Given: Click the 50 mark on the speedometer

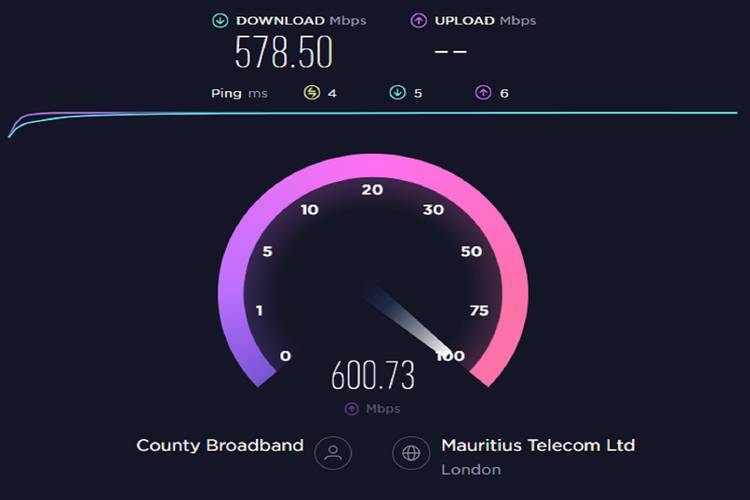Looking at the screenshot, I should [471, 252].
